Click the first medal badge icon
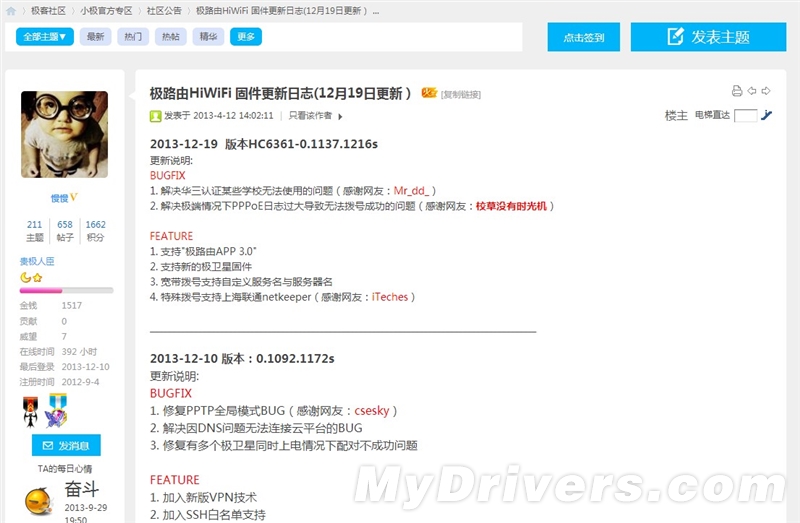 tap(31, 412)
